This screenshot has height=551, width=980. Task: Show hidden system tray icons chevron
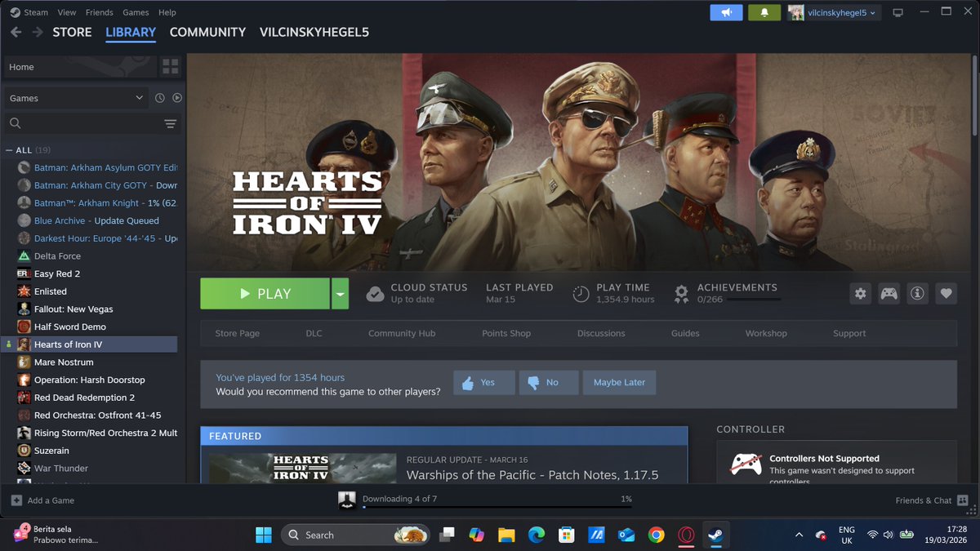click(799, 535)
